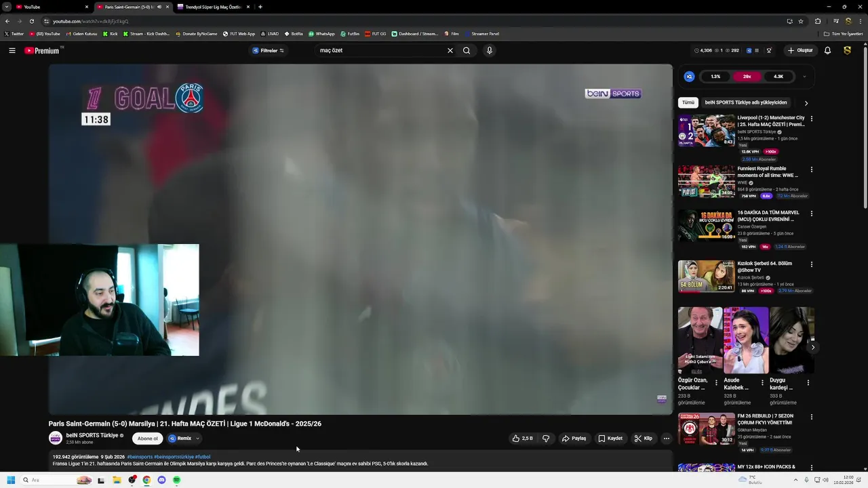
Task: Advance the Shorts shelf with the next arrow
Action: pyautogui.click(x=813, y=348)
